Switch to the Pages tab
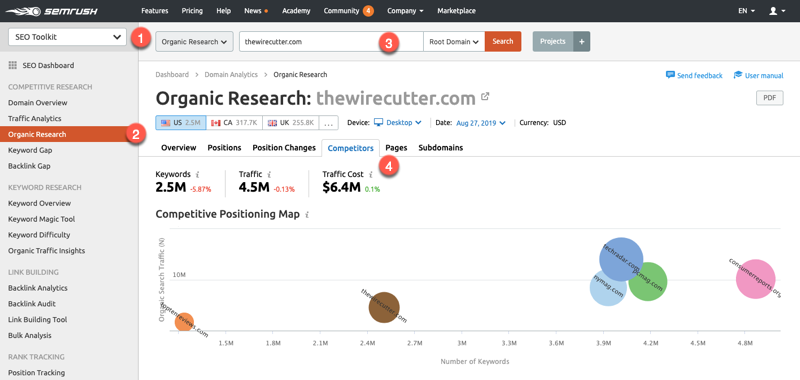Viewport: 800px width, 380px height. pos(396,148)
